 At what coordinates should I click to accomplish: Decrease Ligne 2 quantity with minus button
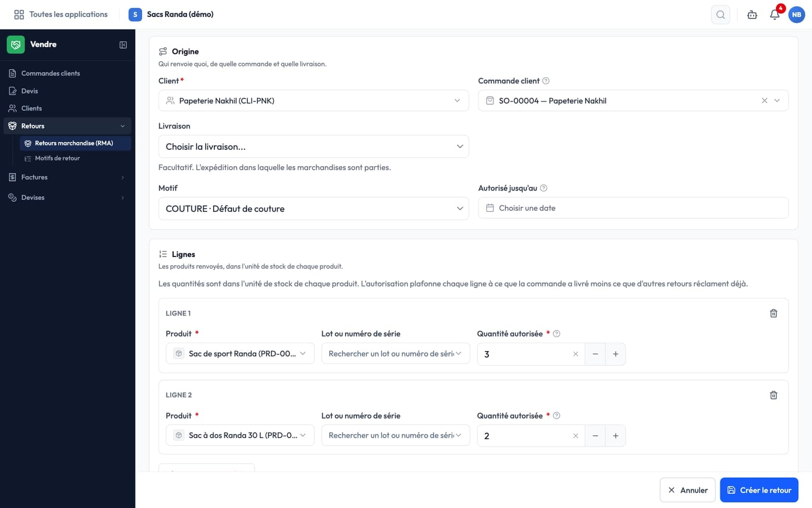pyautogui.click(x=595, y=436)
